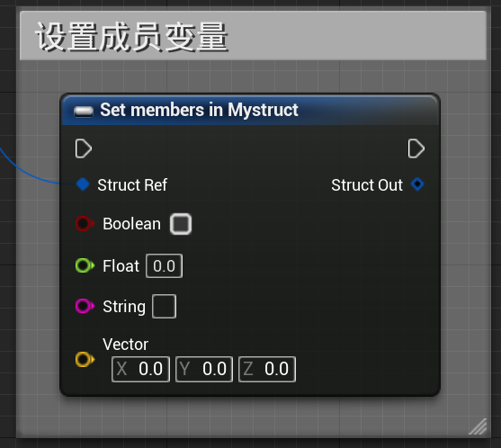Click the Float value field
Viewport: 501px width, 448px height.
165,266
